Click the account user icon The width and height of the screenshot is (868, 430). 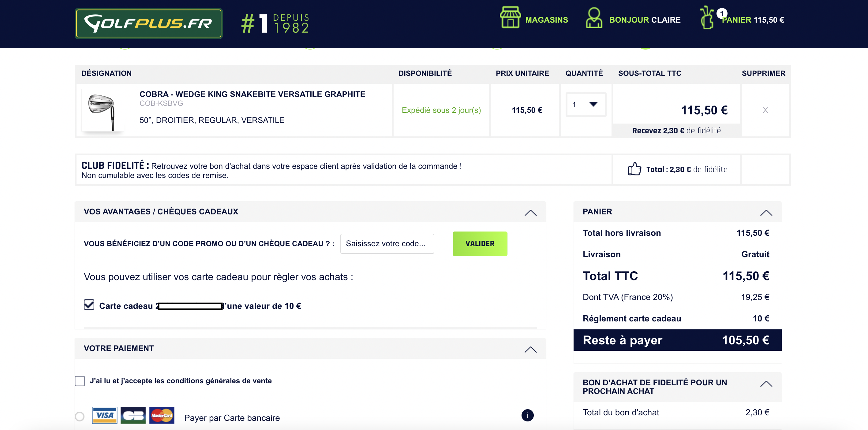coord(594,18)
